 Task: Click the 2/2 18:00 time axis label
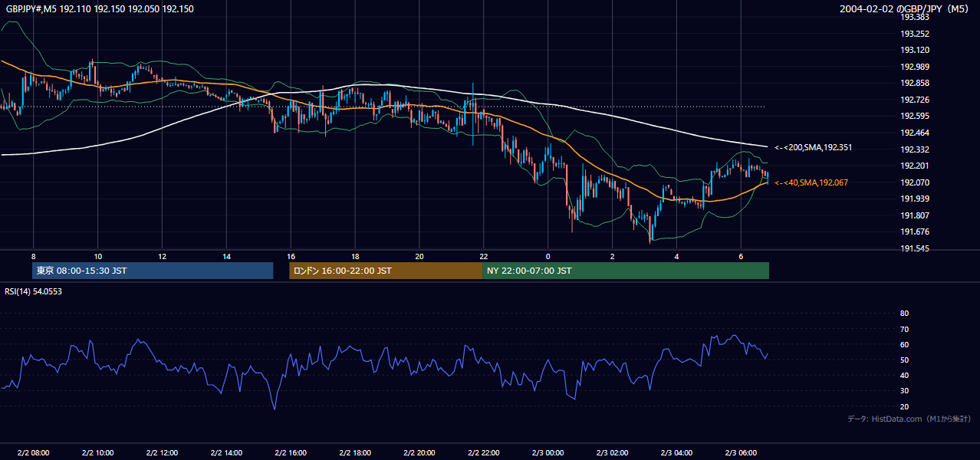tap(355, 452)
